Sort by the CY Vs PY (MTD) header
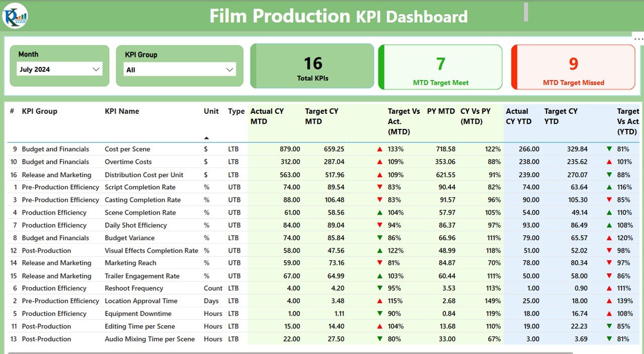Screen dimensions: 644x354 (475, 116)
